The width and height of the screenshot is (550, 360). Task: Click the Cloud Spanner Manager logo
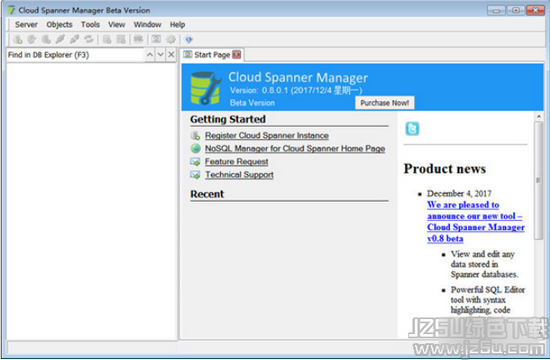(206, 88)
